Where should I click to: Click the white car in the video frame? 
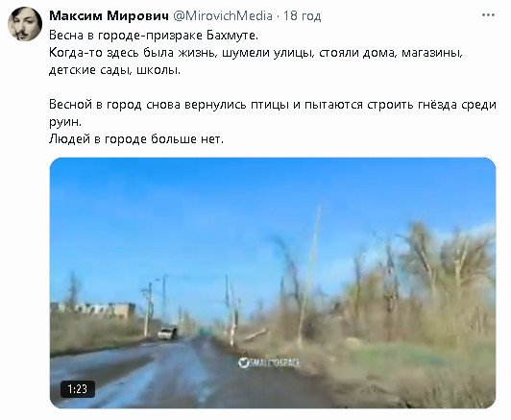[x=167, y=334]
